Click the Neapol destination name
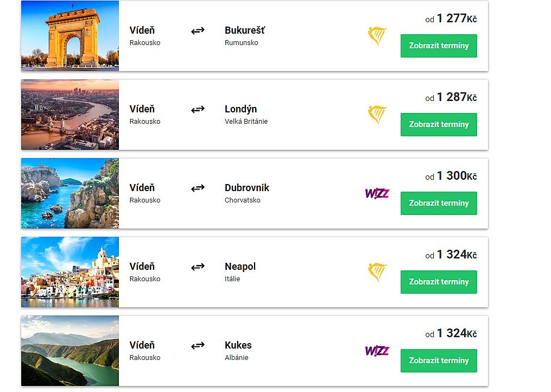Image resolution: width=551 pixels, height=392 pixels. click(x=240, y=267)
